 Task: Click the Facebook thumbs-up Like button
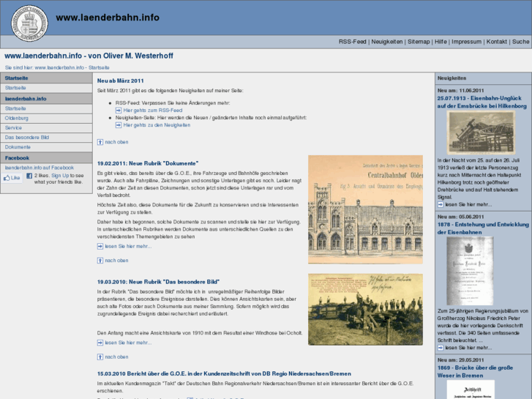tap(12, 178)
